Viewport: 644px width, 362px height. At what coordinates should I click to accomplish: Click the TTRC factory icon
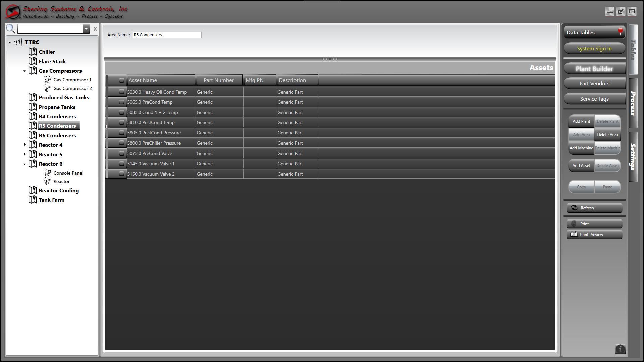17,42
